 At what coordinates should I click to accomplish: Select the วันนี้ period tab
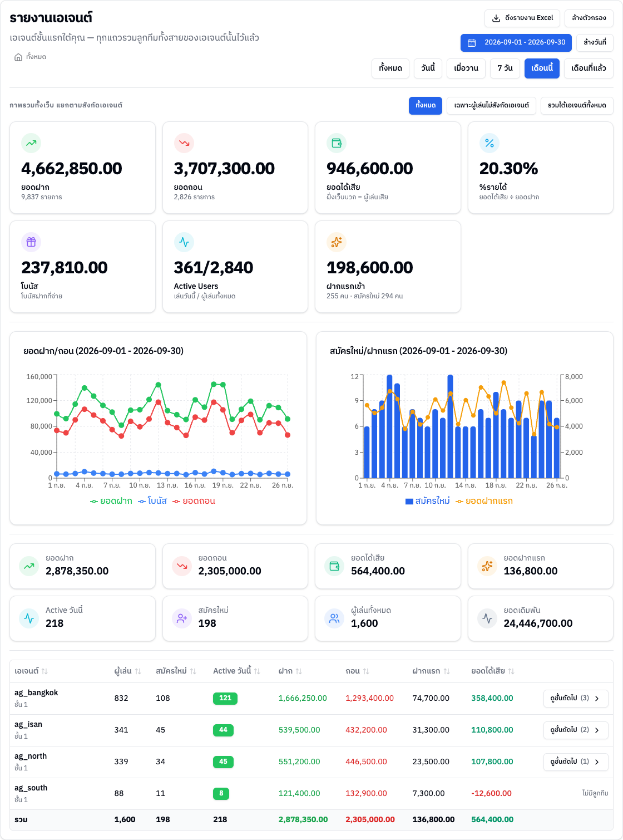pos(428,68)
